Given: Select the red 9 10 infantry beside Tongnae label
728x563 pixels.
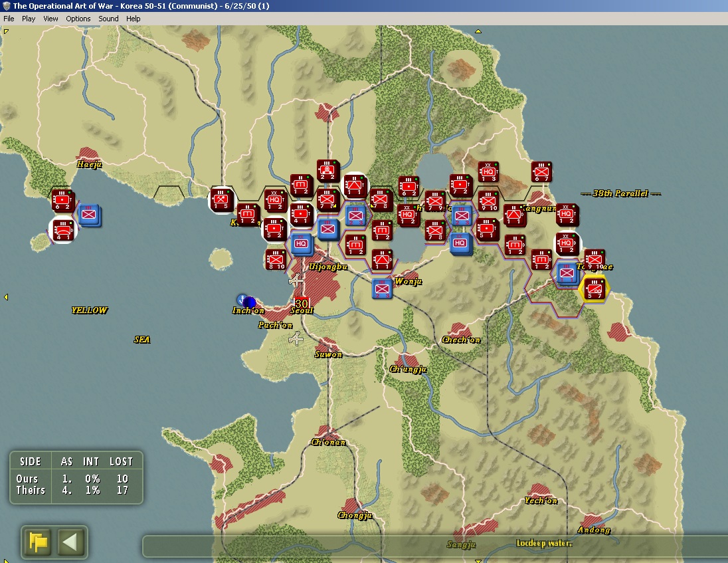Looking at the screenshot, I should [x=594, y=260].
